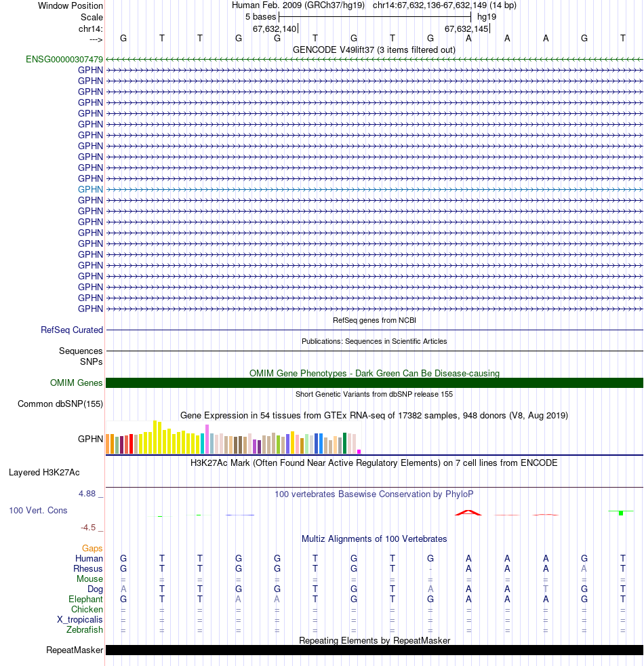The image size is (644, 666).
Task: Click the orange Gaps label
Action: click(92, 549)
